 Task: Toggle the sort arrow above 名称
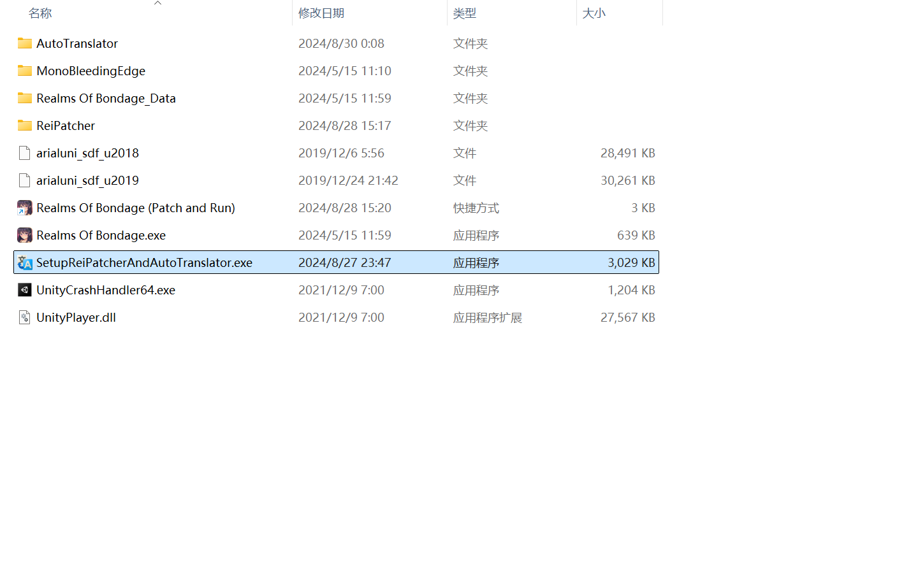[158, 3]
